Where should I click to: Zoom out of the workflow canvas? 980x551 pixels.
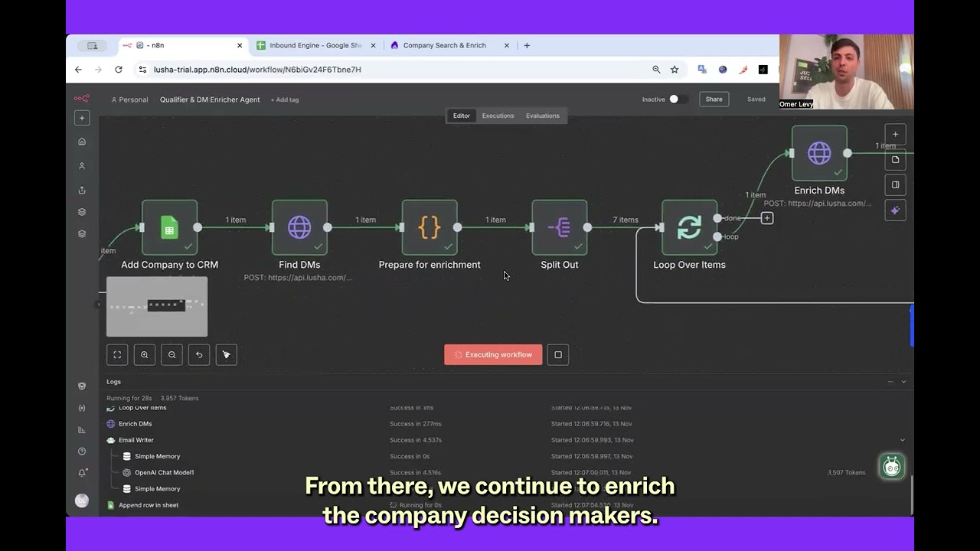point(171,354)
